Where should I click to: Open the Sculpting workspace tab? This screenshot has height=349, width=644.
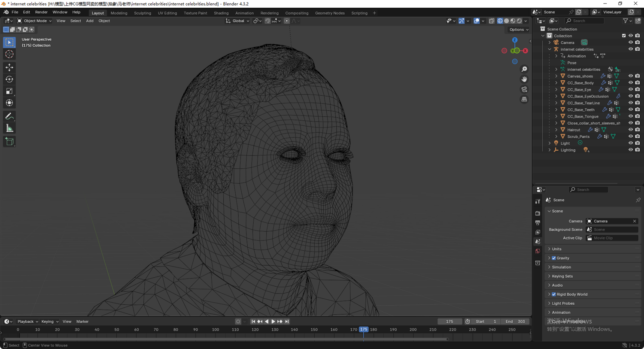coord(142,13)
